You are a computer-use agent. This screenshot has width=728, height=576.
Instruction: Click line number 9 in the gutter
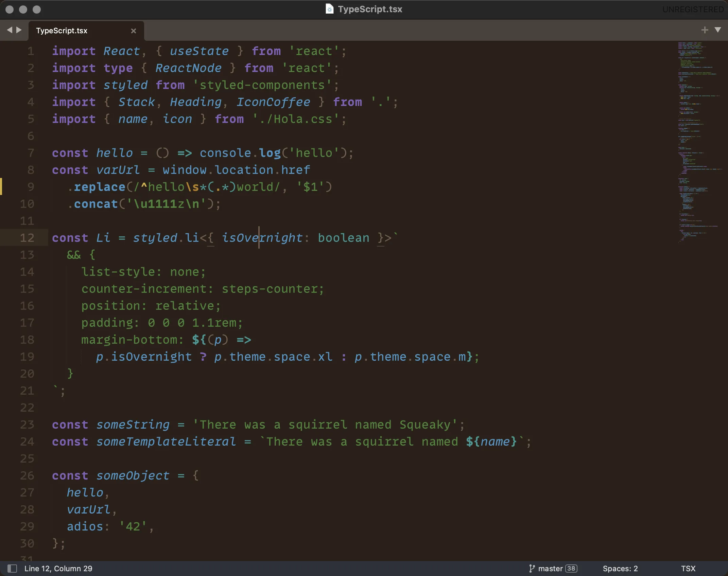31,187
